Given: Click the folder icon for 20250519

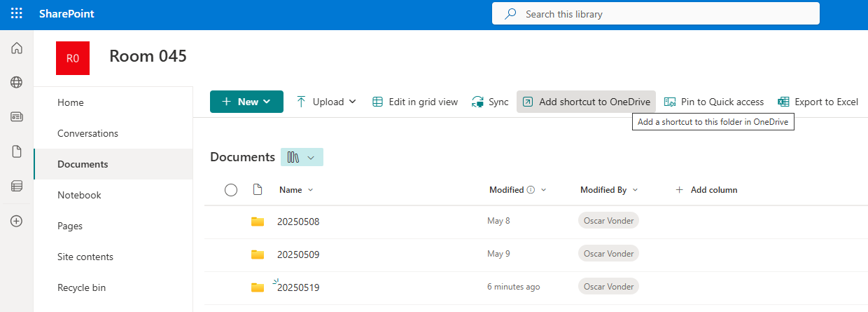Looking at the screenshot, I should (258, 287).
